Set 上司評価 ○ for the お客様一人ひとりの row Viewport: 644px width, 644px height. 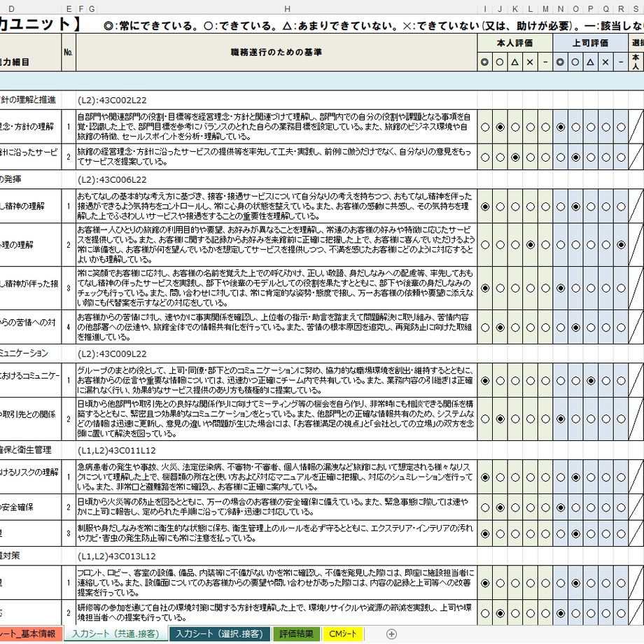(576, 245)
